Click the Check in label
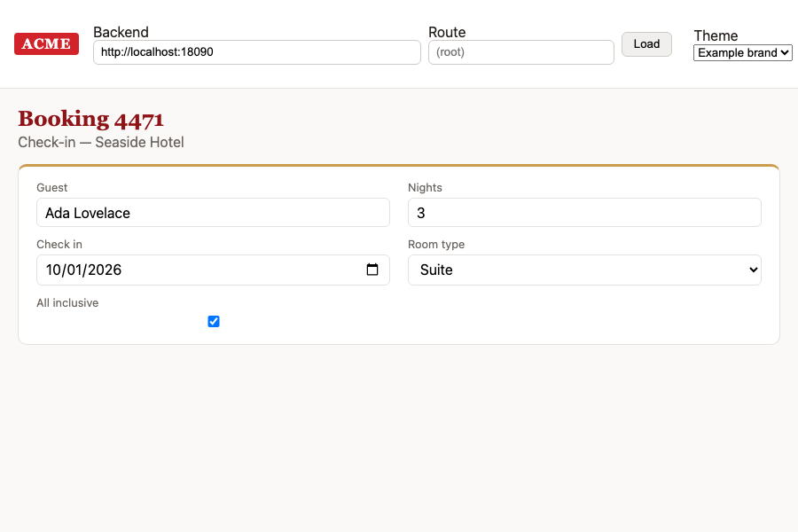 (59, 245)
